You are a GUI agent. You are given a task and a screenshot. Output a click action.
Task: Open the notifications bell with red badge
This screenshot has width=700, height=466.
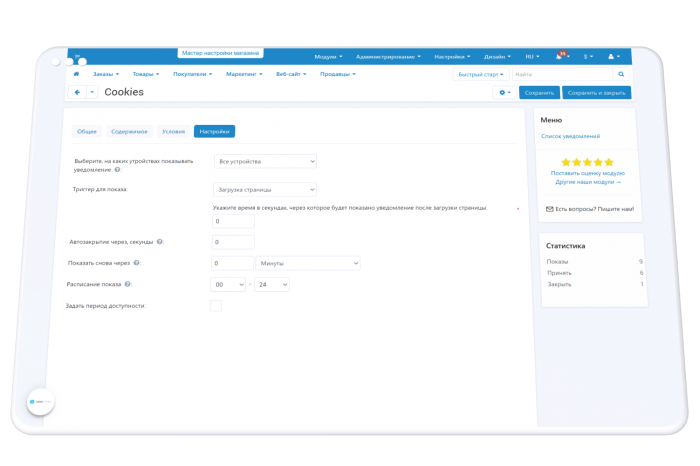(x=561, y=56)
